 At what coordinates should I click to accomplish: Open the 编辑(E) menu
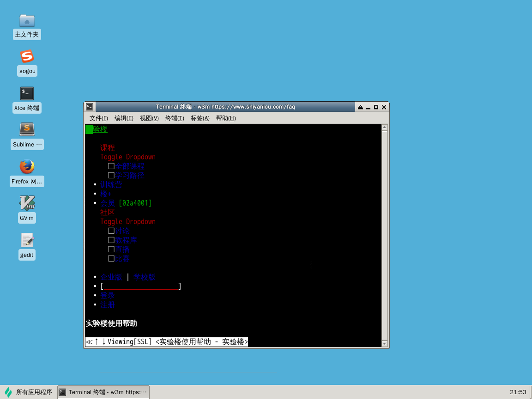click(x=124, y=118)
